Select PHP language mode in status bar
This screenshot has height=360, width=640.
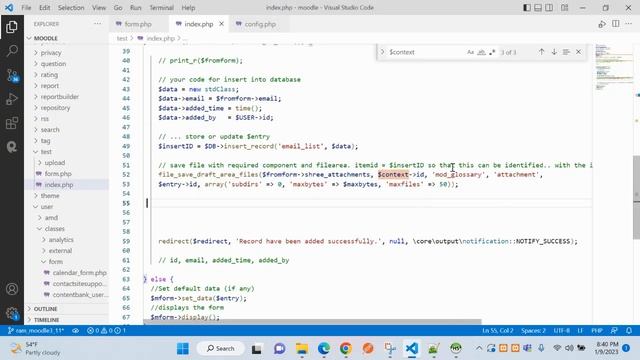(597, 331)
